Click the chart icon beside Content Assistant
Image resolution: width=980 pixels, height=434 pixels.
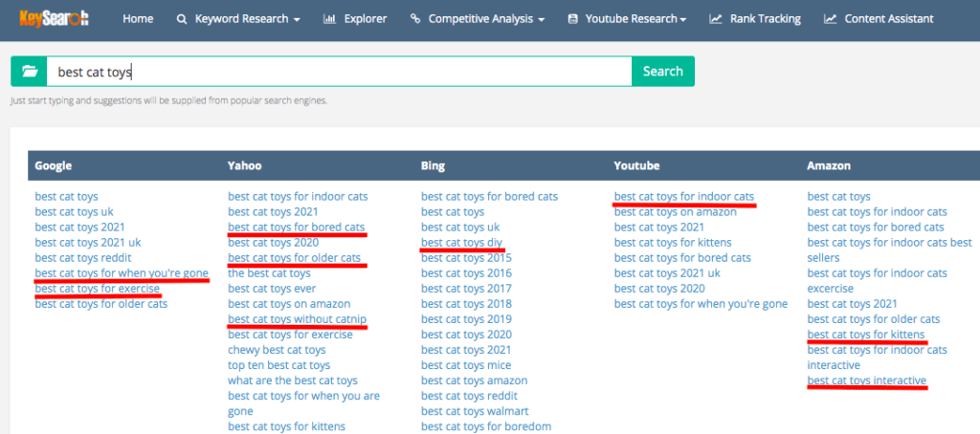click(x=830, y=19)
